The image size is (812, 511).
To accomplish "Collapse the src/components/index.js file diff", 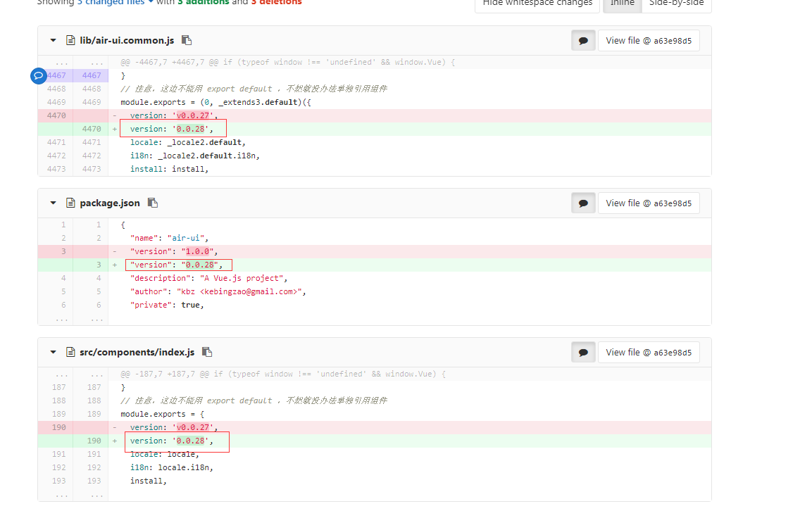I will click(53, 352).
